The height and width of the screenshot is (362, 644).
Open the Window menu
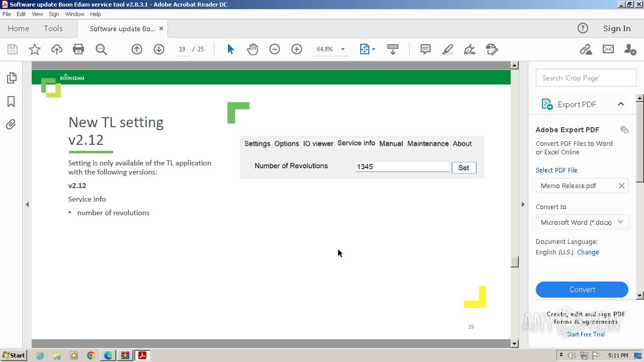pyautogui.click(x=74, y=14)
